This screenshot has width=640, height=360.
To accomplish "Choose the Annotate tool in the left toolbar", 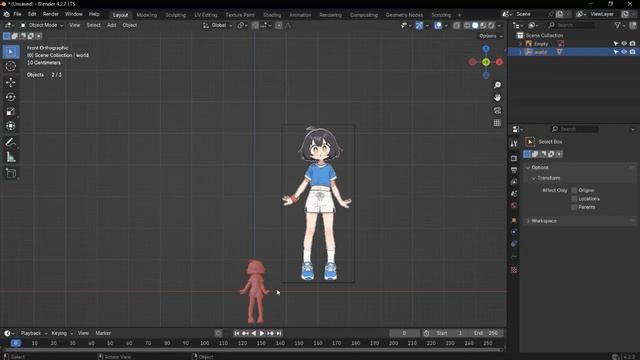I will (11, 142).
